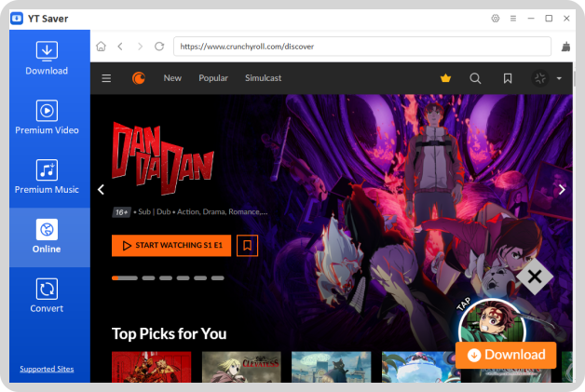
Task: Open the watchlist bookmark in header
Action: [508, 78]
